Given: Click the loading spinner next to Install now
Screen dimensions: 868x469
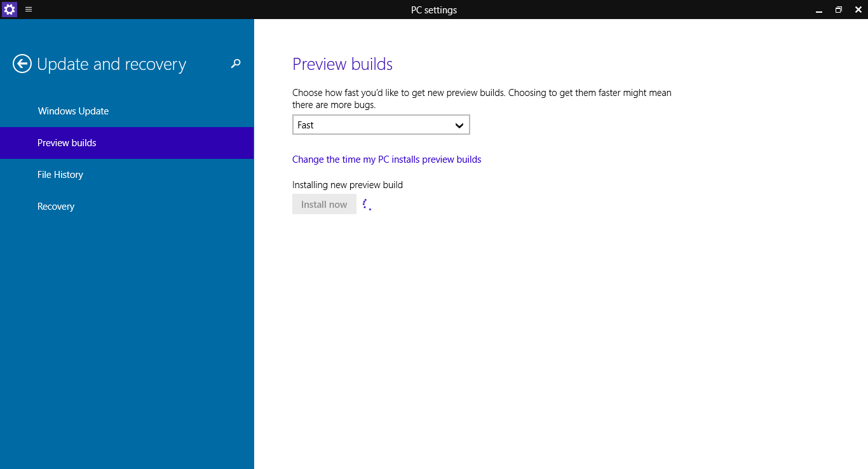Looking at the screenshot, I should pyautogui.click(x=367, y=203).
